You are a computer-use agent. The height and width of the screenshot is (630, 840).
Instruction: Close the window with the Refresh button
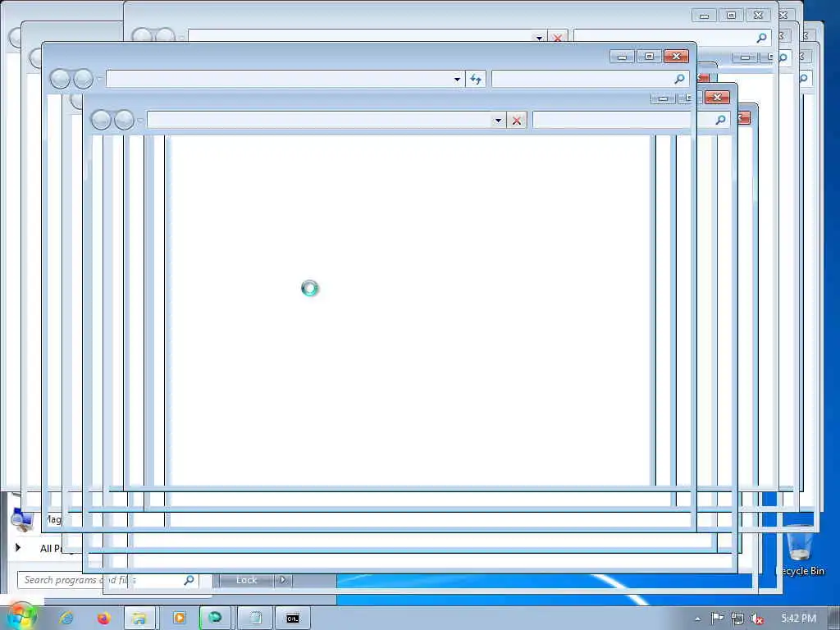point(676,57)
